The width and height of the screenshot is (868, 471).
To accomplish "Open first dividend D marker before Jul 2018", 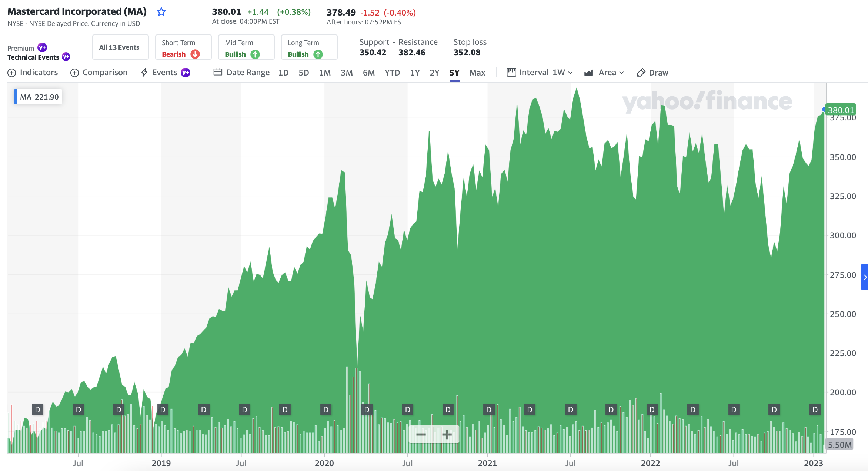I will coord(37,410).
